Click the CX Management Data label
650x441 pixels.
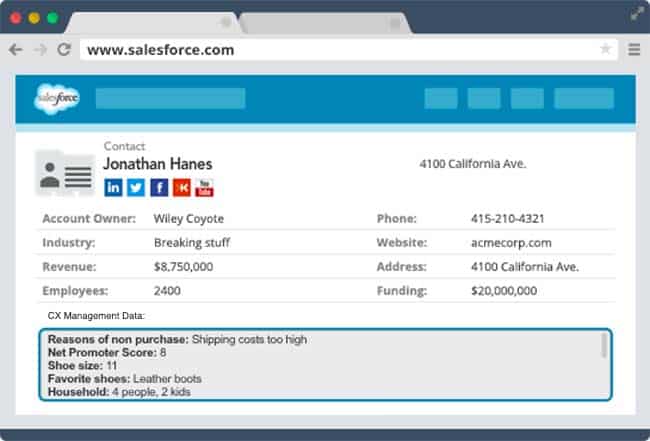click(x=96, y=316)
